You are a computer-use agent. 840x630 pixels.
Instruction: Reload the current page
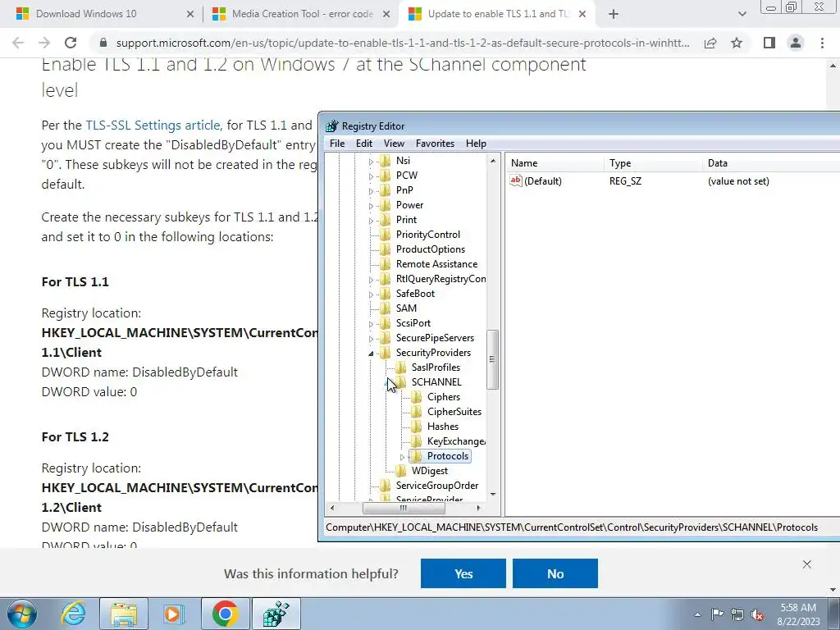coord(71,43)
